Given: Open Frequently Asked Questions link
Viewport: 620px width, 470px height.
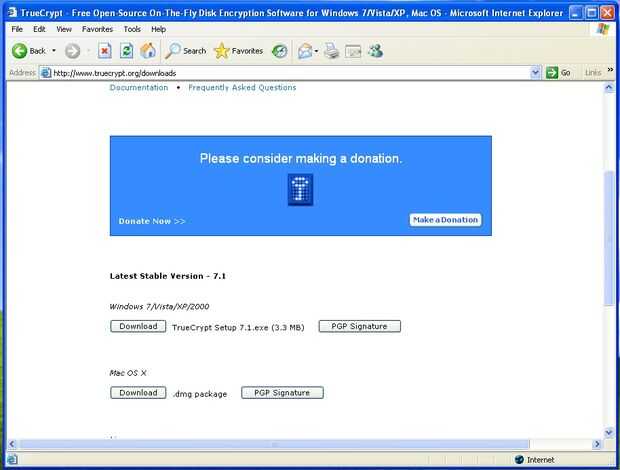Looking at the screenshot, I should [242, 87].
